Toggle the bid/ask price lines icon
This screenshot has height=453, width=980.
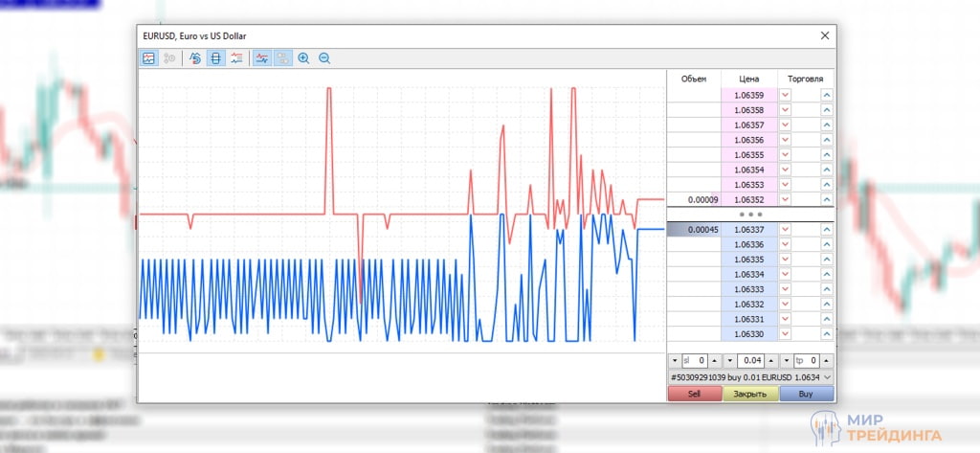coord(261,58)
